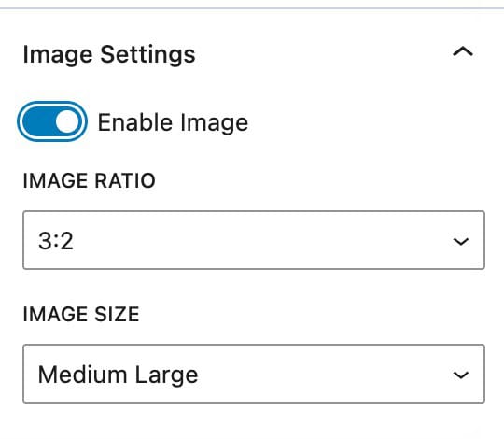504x439 pixels.
Task: Click the IMAGE SIZE field label
Action: (x=81, y=314)
